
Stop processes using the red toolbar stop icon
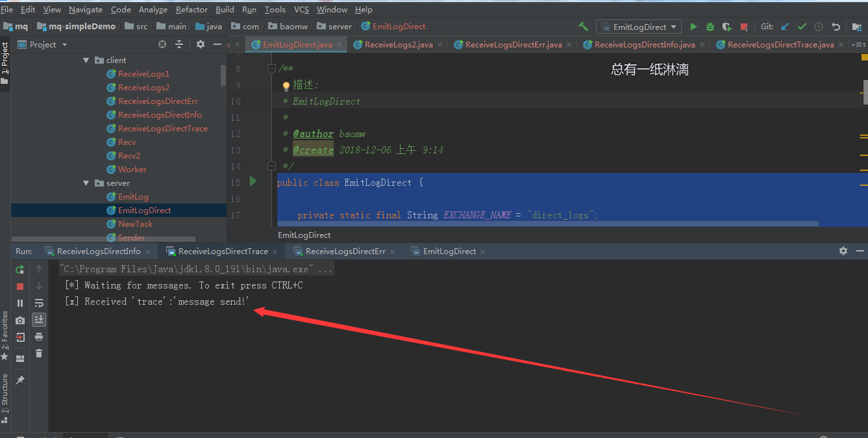click(x=744, y=27)
